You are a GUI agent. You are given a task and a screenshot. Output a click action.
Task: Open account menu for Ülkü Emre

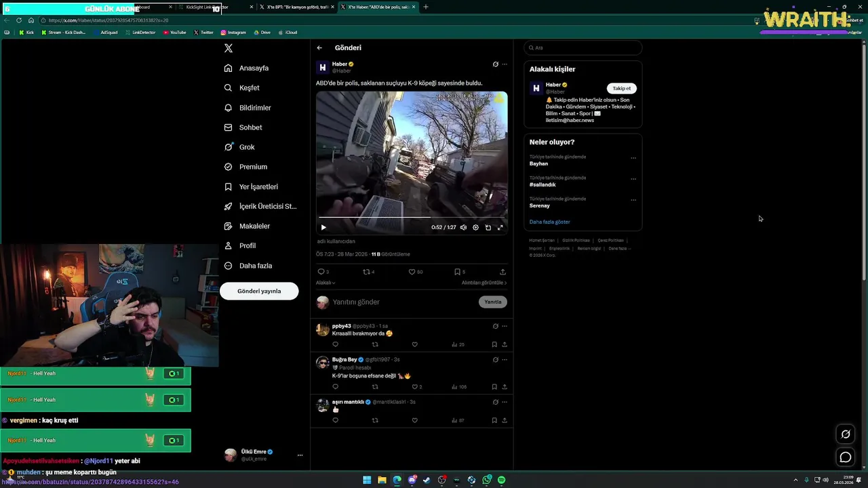[x=300, y=455]
